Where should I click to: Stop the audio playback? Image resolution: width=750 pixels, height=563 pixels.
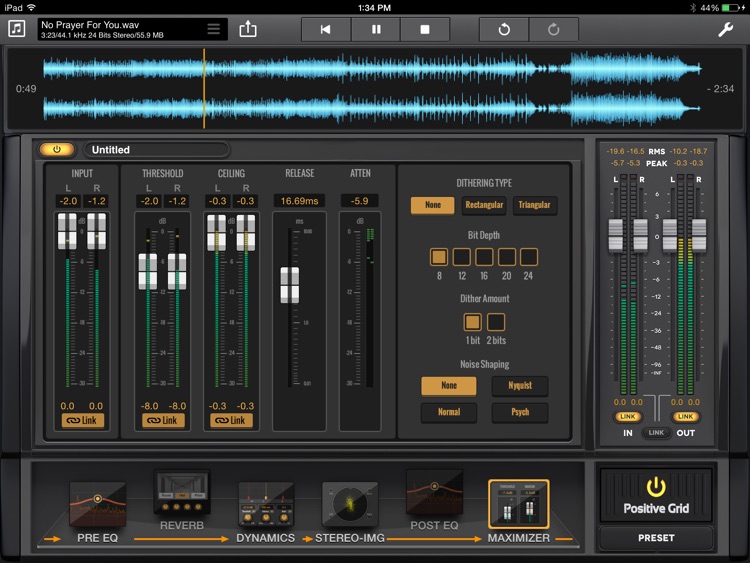(x=425, y=29)
